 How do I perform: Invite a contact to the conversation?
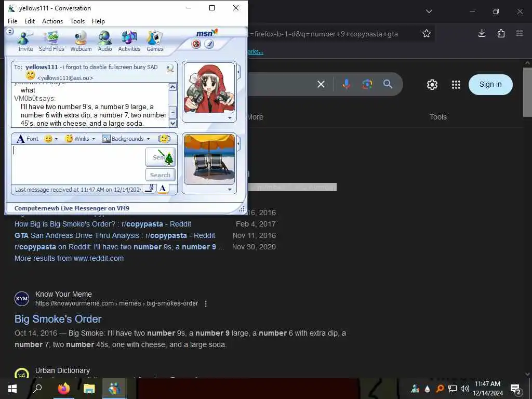25,42
